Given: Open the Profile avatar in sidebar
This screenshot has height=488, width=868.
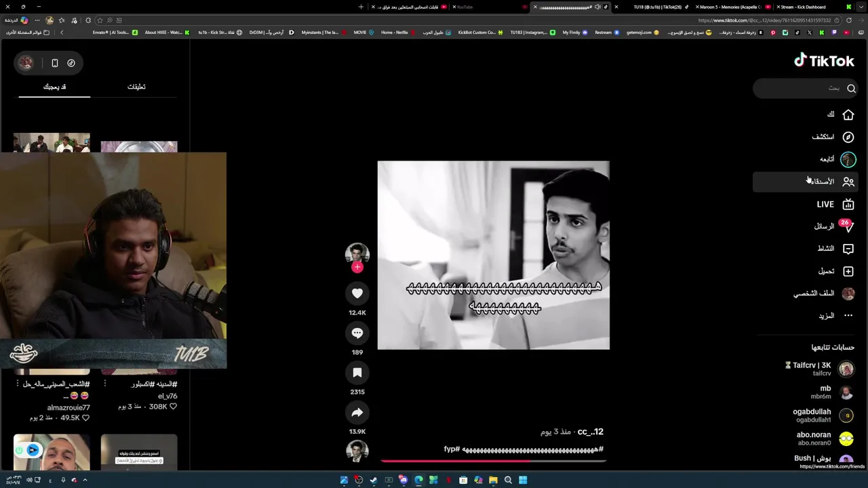Looking at the screenshot, I should (x=848, y=293).
